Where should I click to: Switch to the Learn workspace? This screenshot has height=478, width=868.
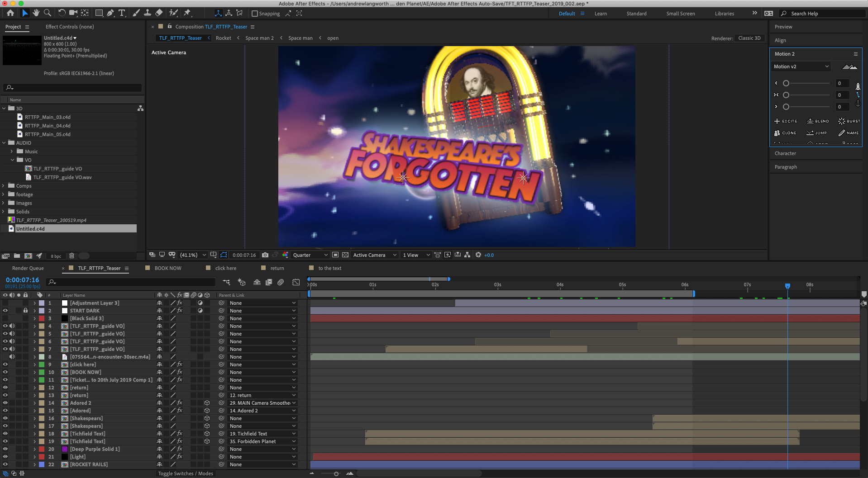[601, 14]
